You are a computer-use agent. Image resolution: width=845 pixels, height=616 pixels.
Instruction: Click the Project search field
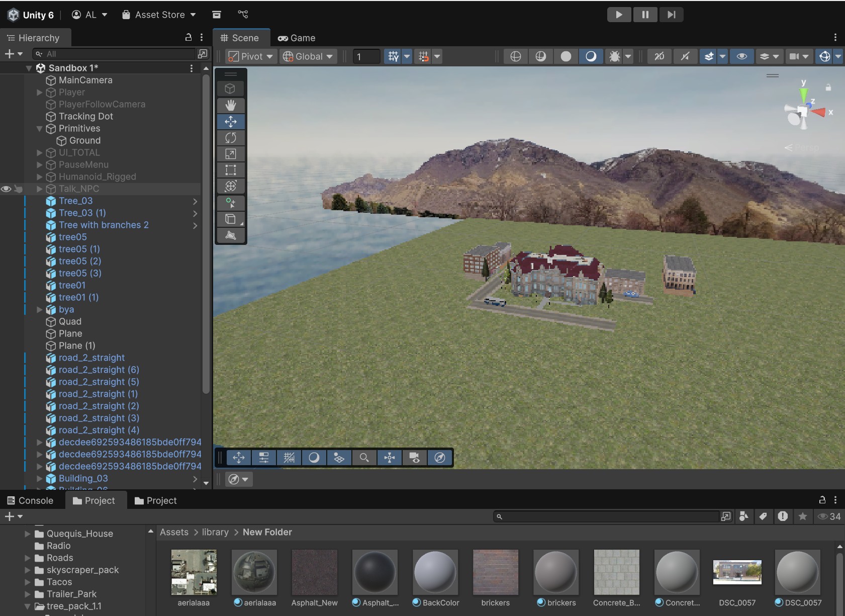(x=607, y=516)
